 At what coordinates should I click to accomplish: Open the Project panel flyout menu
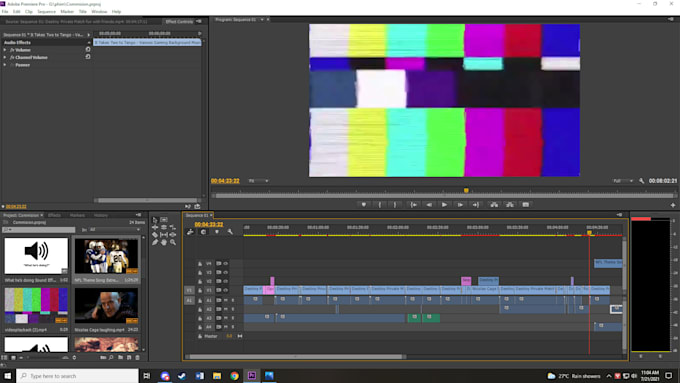tap(138, 215)
